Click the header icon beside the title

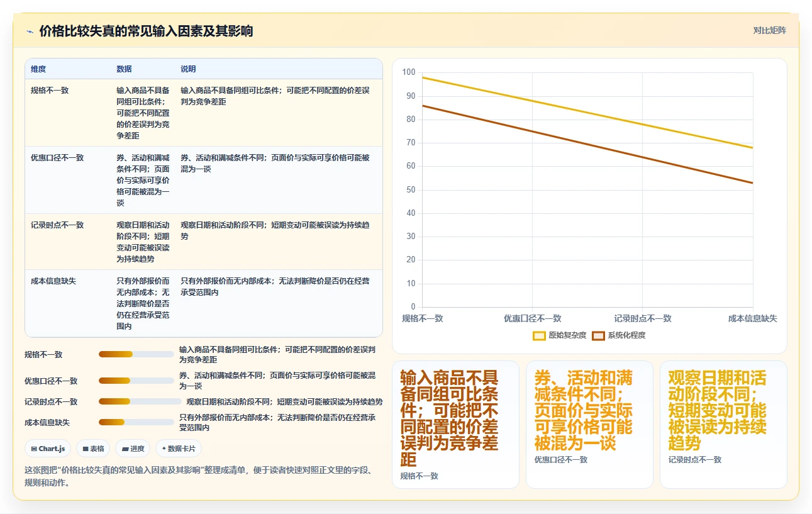tap(30, 31)
